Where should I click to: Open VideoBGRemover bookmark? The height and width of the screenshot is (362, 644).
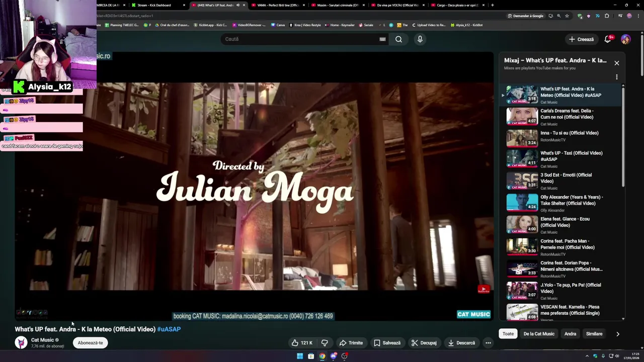pyautogui.click(x=249, y=25)
